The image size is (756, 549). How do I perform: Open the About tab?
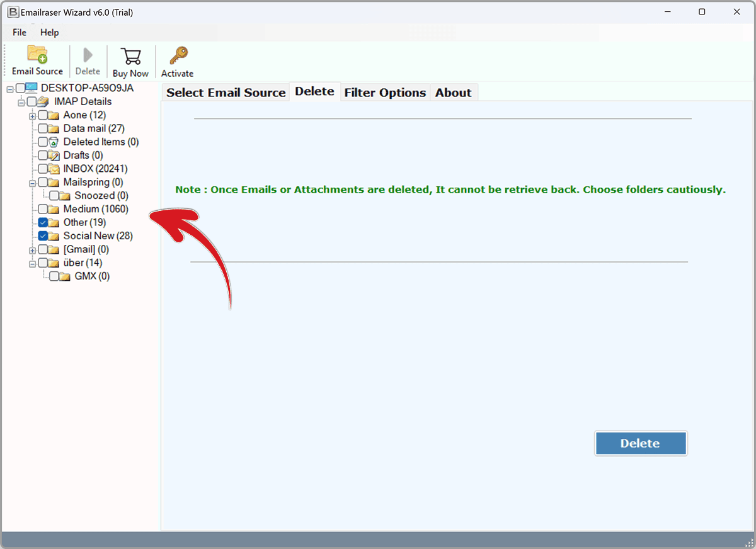tap(454, 93)
